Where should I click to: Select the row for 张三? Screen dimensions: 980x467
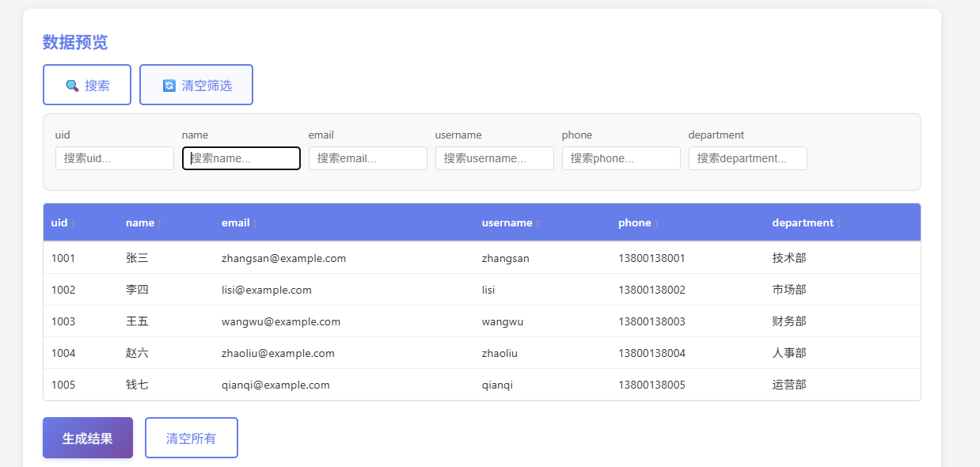(x=137, y=258)
